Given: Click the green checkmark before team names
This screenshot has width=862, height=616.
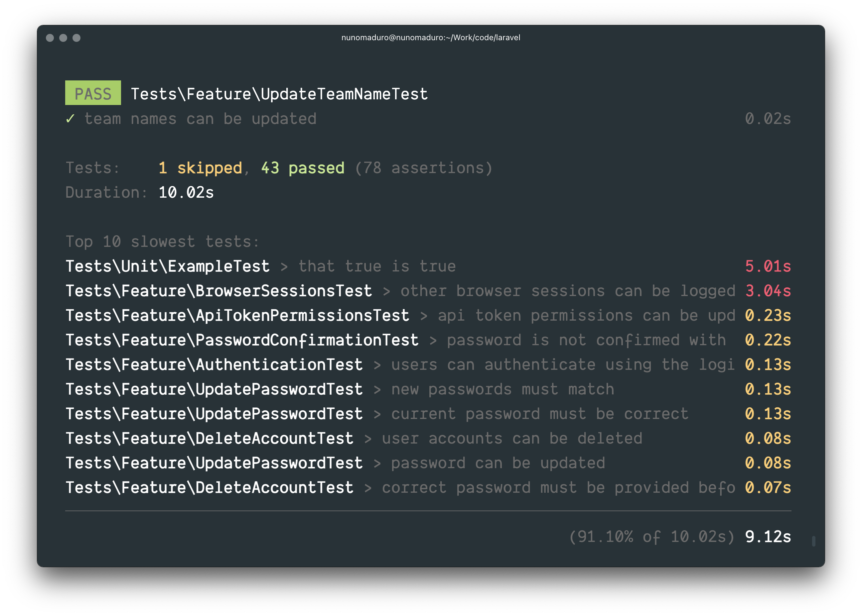Looking at the screenshot, I should click(70, 119).
